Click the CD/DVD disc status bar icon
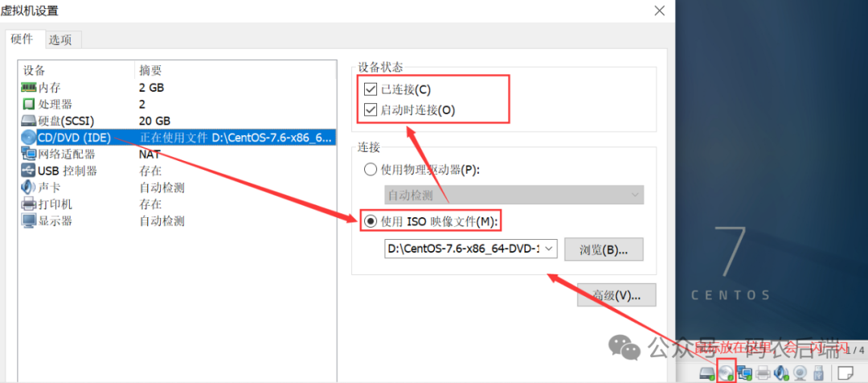 pyautogui.click(x=726, y=373)
